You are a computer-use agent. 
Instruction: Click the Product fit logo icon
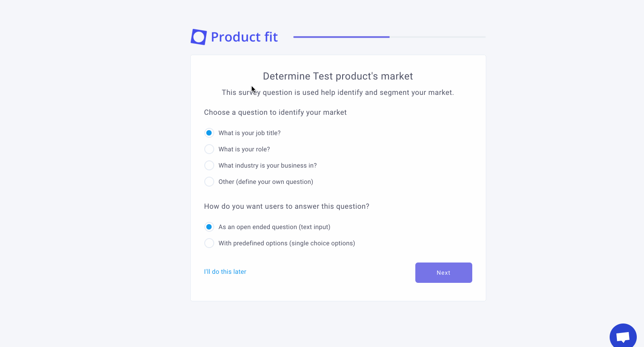(x=198, y=37)
